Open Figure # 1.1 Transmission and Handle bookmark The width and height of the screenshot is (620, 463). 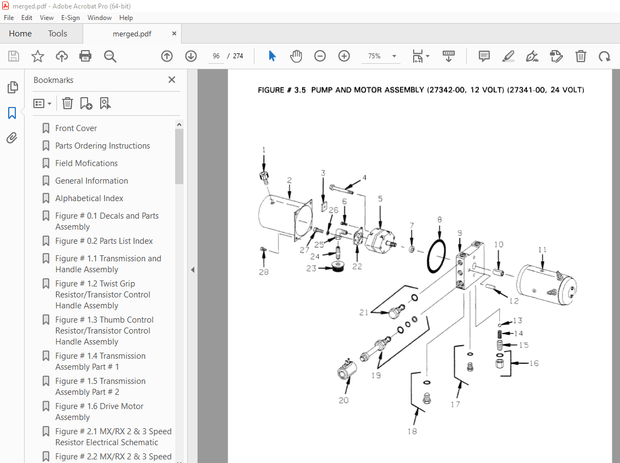[108, 264]
